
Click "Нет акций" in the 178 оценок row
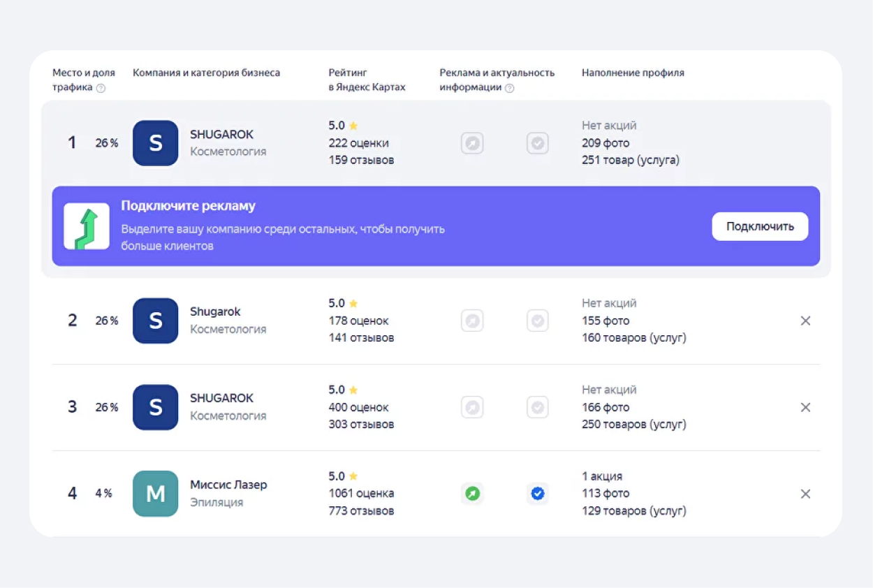click(x=609, y=303)
